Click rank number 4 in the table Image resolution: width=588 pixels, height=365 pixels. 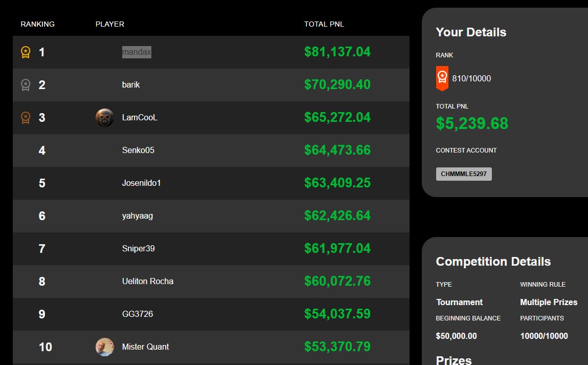[42, 150]
